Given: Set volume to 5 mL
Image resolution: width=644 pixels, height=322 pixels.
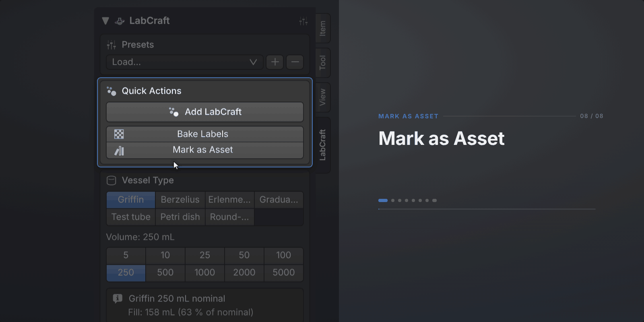Looking at the screenshot, I should (126, 255).
